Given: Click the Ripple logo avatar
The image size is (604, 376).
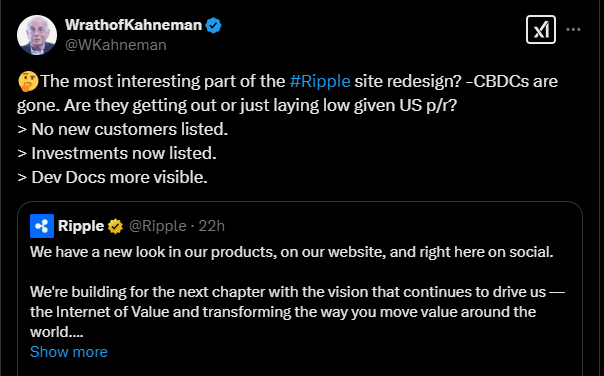Looking at the screenshot, I should 42,226.
